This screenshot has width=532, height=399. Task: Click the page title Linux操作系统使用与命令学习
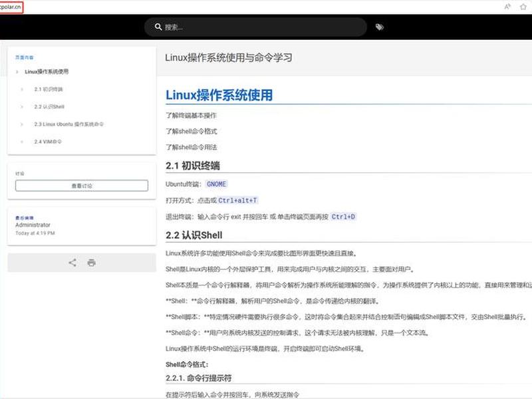tap(228, 58)
